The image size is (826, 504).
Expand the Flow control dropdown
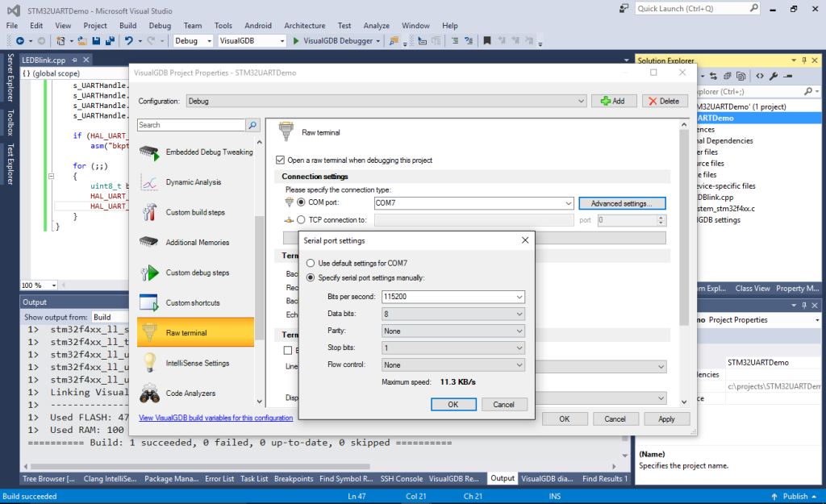(519, 365)
